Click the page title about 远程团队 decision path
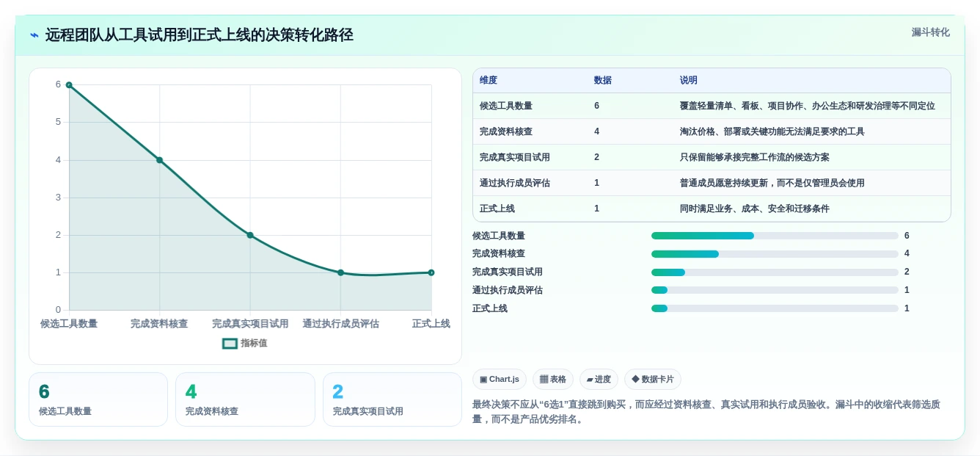 click(200, 35)
